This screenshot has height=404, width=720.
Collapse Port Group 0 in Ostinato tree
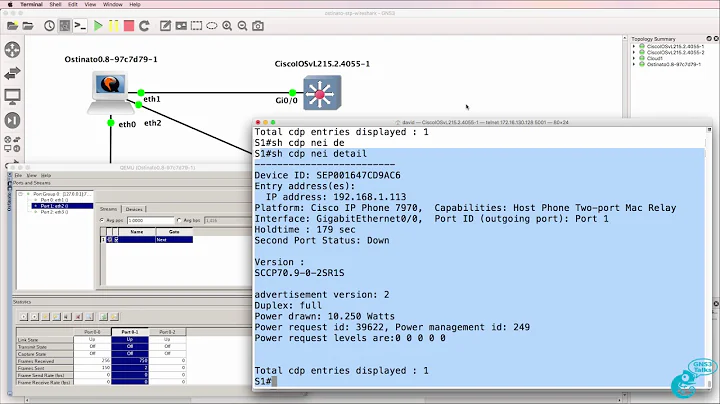click(21, 194)
